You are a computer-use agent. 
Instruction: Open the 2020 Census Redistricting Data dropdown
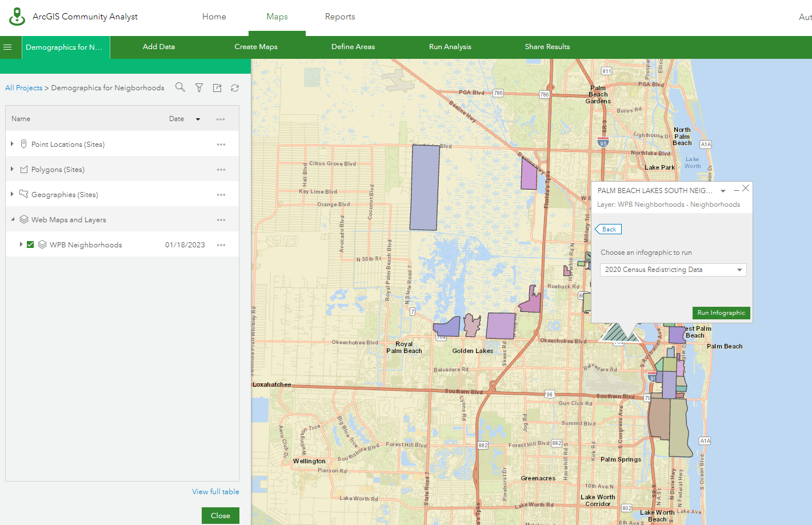673,270
